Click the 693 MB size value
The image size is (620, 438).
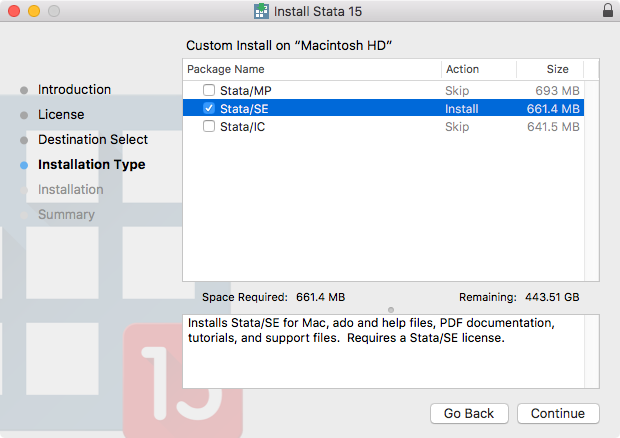point(557,91)
